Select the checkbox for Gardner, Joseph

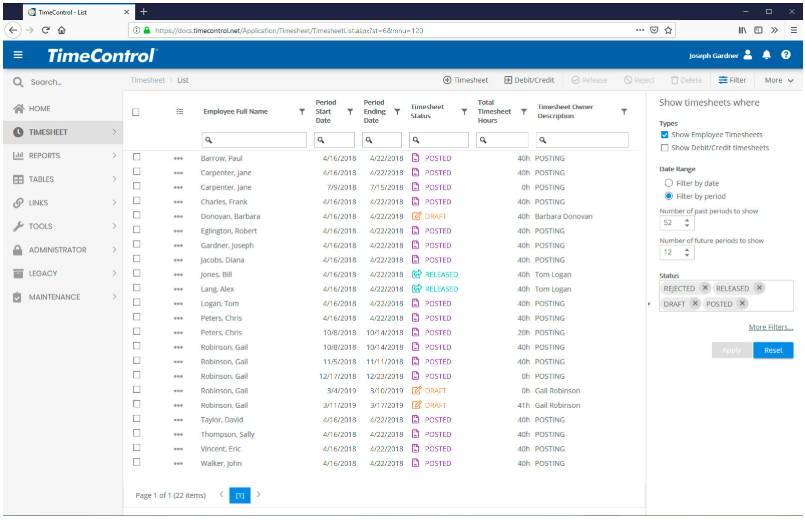coord(137,244)
